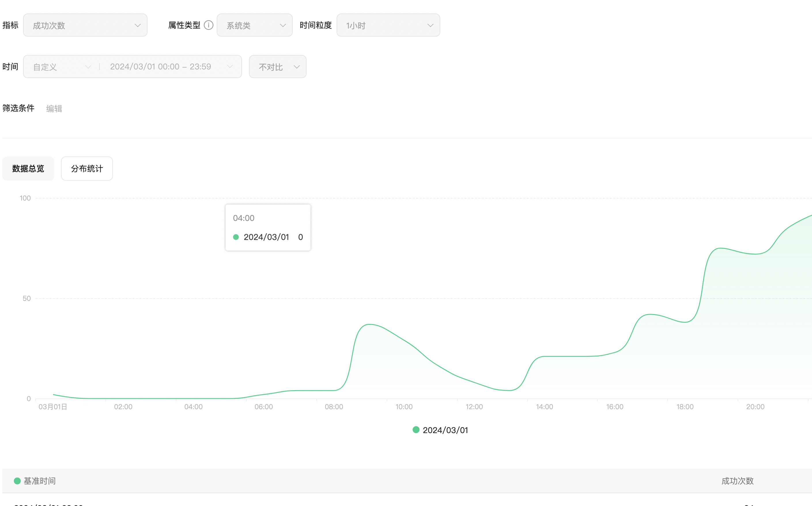Click the chevron arrow in 不对比 dropdown

[x=297, y=67]
